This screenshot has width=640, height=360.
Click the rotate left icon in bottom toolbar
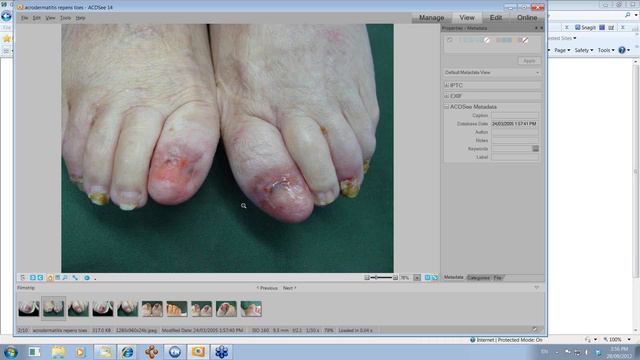pos(33,278)
